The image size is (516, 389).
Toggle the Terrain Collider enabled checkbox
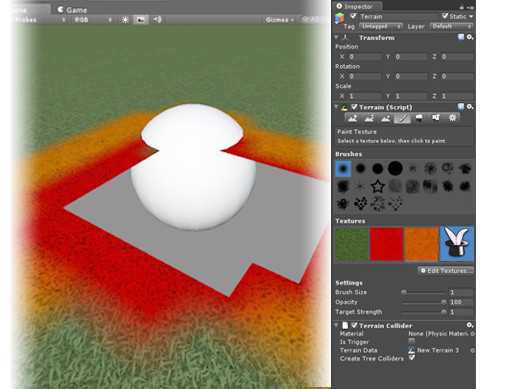pyautogui.click(x=354, y=325)
